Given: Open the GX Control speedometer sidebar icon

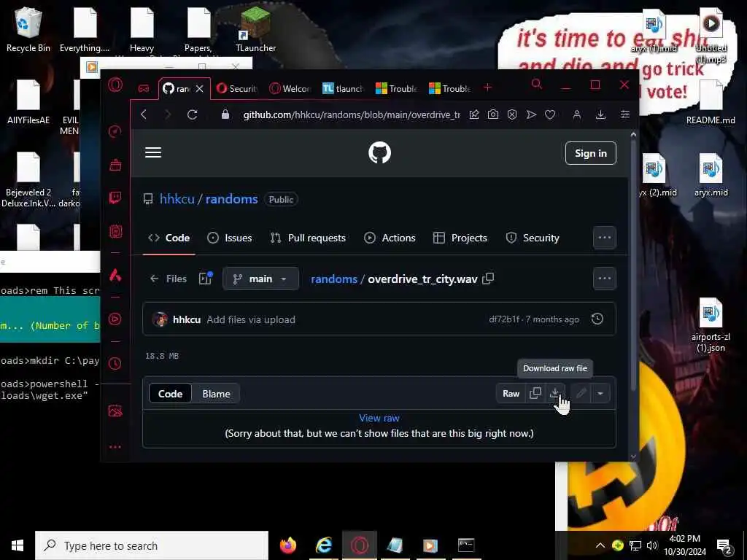Looking at the screenshot, I should pyautogui.click(x=115, y=131).
